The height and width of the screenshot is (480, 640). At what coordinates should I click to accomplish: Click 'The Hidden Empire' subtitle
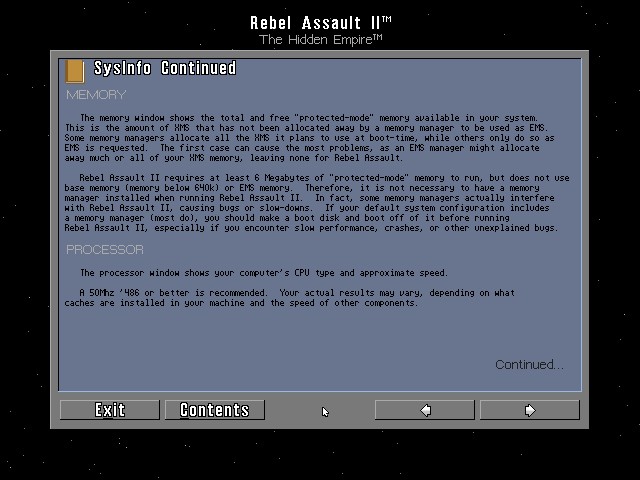(321, 40)
